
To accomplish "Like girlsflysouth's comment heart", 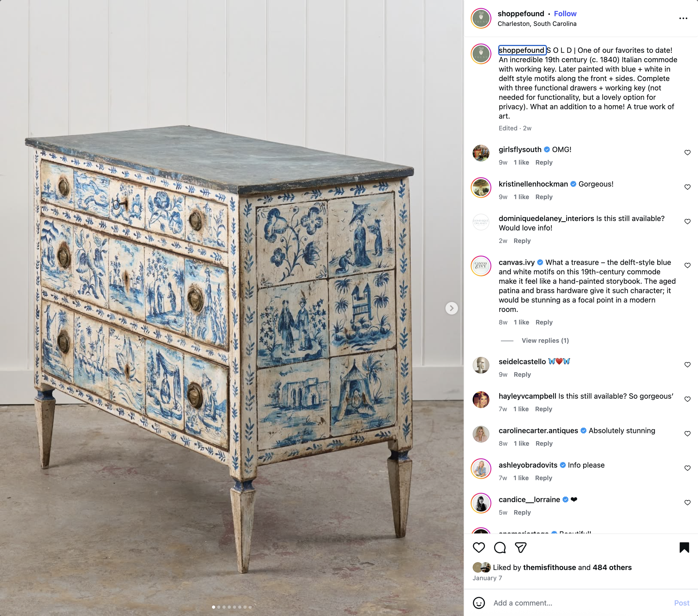I will tap(687, 153).
